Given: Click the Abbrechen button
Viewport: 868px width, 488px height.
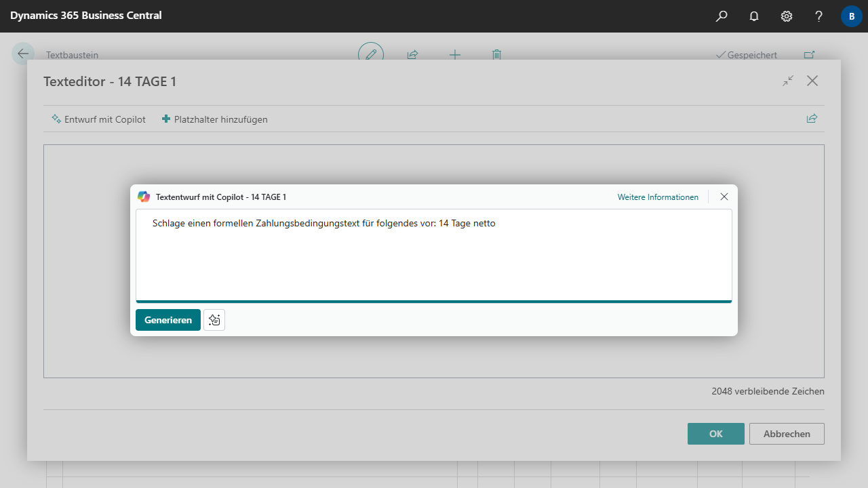Looking at the screenshot, I should pyautogui.click(x=787, y=434).
